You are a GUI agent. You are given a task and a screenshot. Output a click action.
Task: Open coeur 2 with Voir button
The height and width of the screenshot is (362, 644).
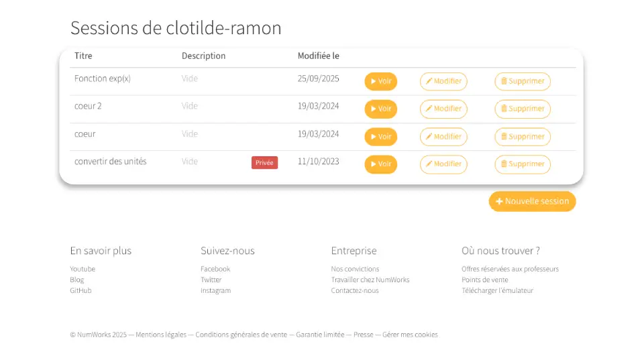pos(381,109)
